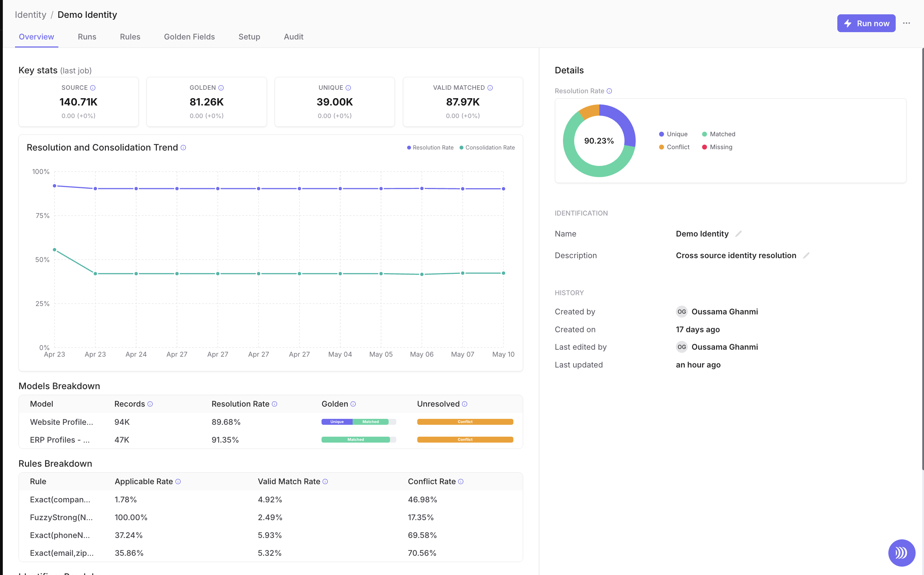Click the info icon next to UNIQUE
The height and width of the screenshot is (575, 924).
348,88
